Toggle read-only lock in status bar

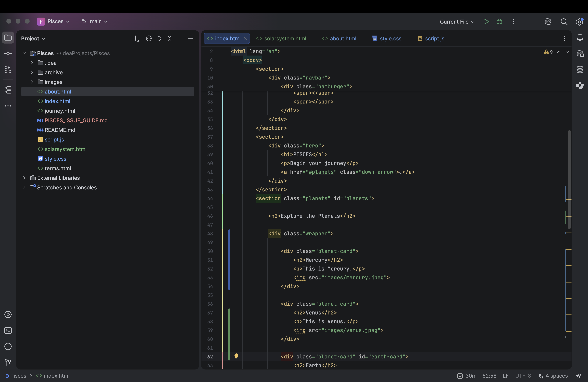(578, 376)
